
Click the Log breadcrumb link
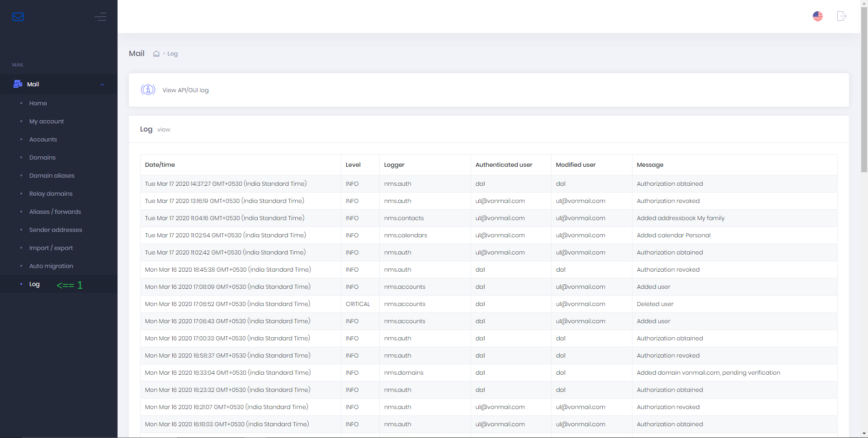(172, 54)
